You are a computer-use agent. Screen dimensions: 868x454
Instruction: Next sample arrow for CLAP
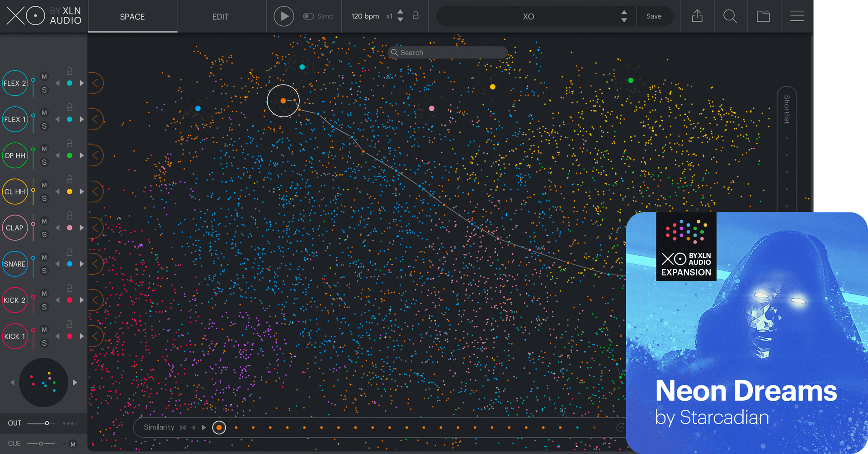coord(82,228)
